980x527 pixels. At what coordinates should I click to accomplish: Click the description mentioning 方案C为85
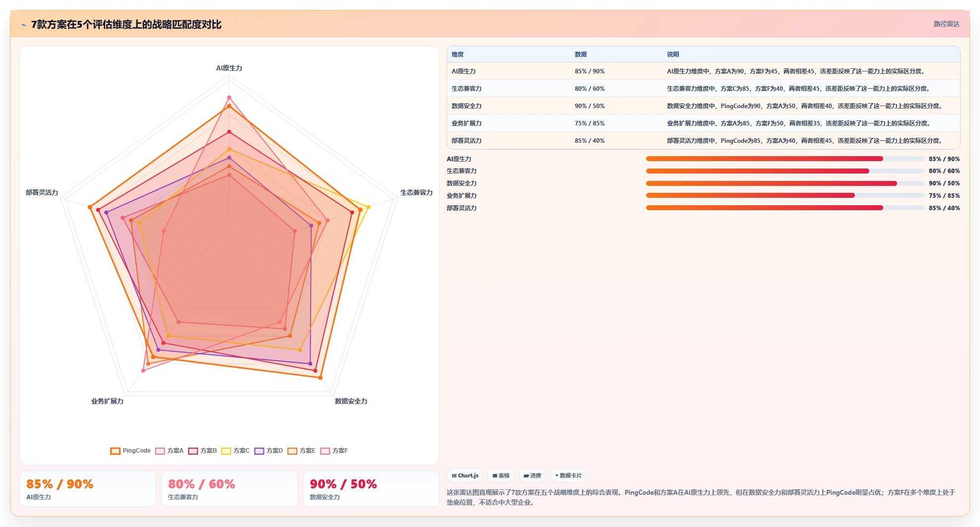799,89
